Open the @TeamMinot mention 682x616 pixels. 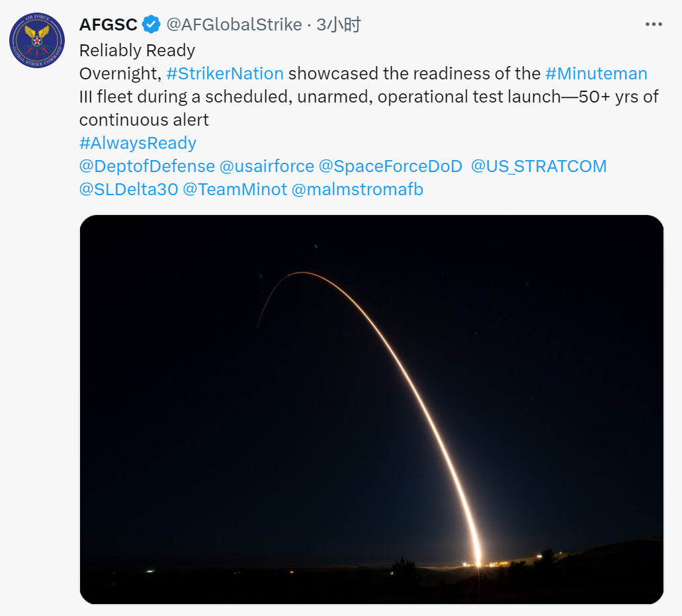[235, 189]
